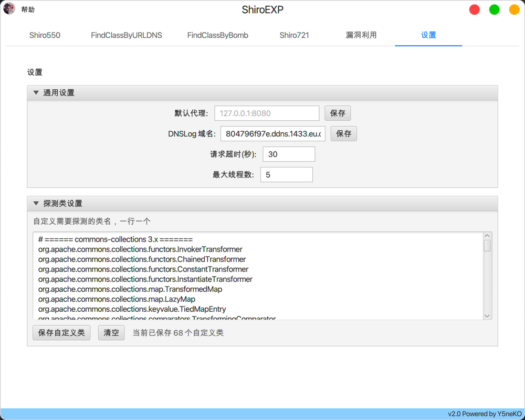Click the map.LazyMap class line
Image resolution: width=525 pixels, height=420 pixels.
(x=117, y=299)
